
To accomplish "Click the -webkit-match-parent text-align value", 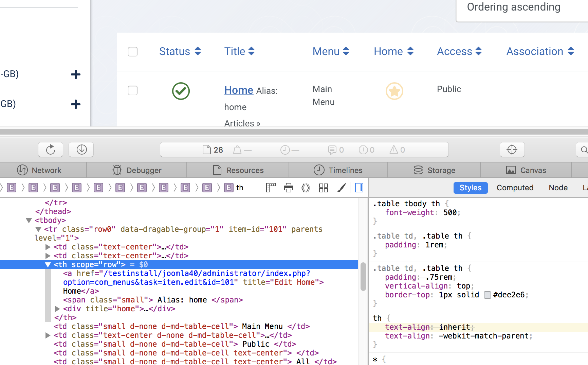I will tap(484, 336).
